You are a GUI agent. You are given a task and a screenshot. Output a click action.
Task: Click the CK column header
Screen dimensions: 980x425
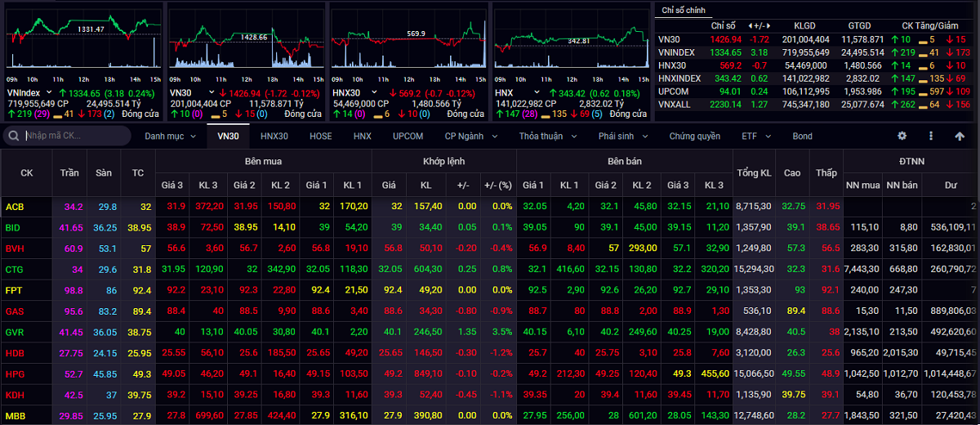pyautogui.click(x=26, y=172)
